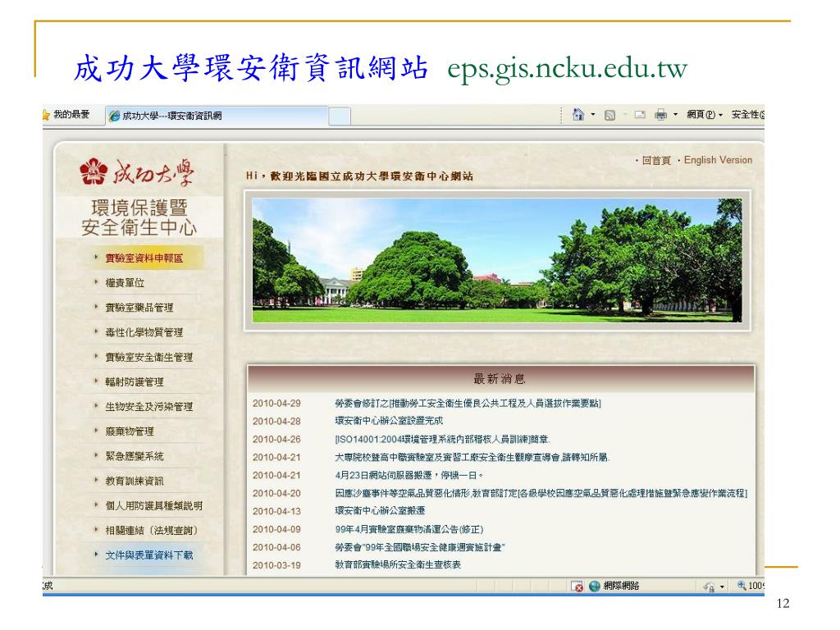Click the 最新消息 news header
This screenshot has height=630, width=840.
coord(500,379)
